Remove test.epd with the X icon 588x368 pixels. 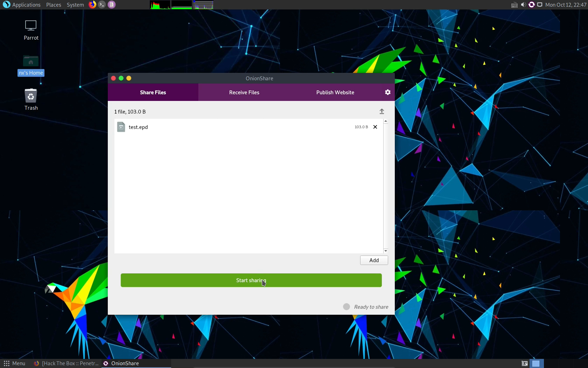click(x=375, y=127)
